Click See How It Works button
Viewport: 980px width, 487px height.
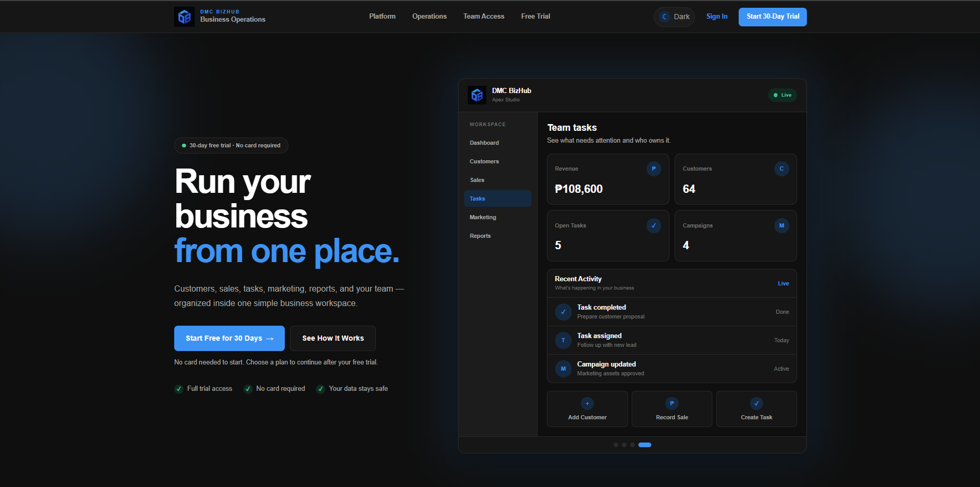click(x=333, y=338)
